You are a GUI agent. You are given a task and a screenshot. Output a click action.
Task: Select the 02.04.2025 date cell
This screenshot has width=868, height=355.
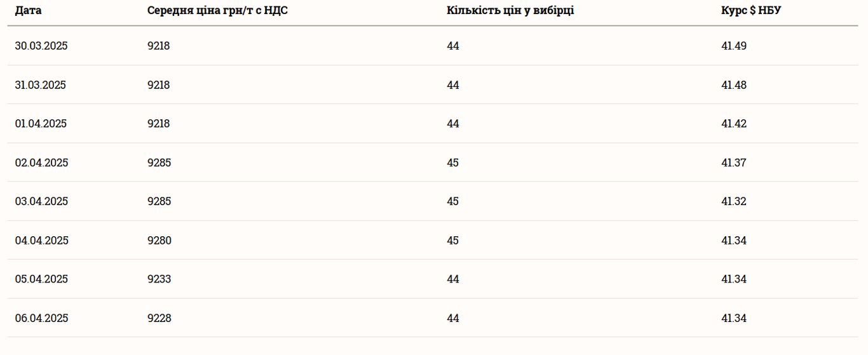(41, 163)
